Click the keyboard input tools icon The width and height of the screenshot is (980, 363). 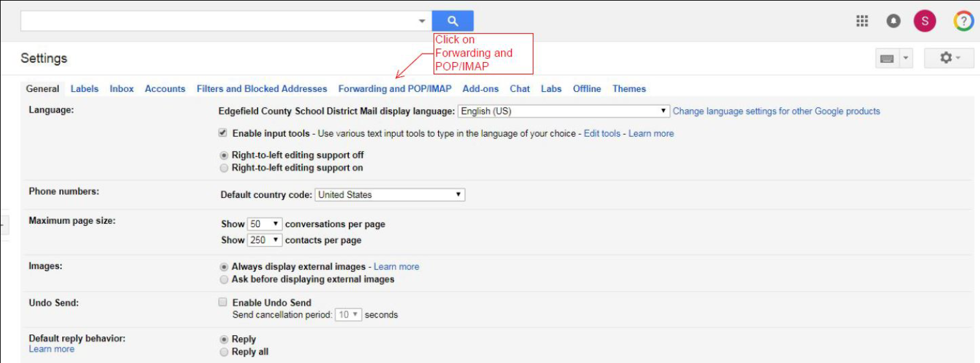887,58
